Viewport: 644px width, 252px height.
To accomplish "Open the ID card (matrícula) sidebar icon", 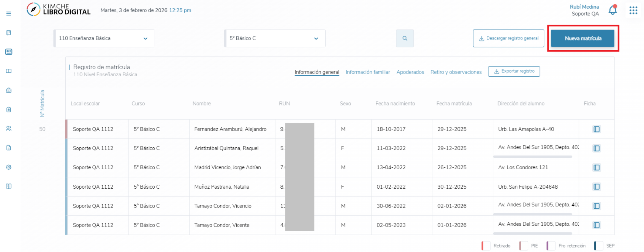I will pyautogui.click(x=9, y=52).
